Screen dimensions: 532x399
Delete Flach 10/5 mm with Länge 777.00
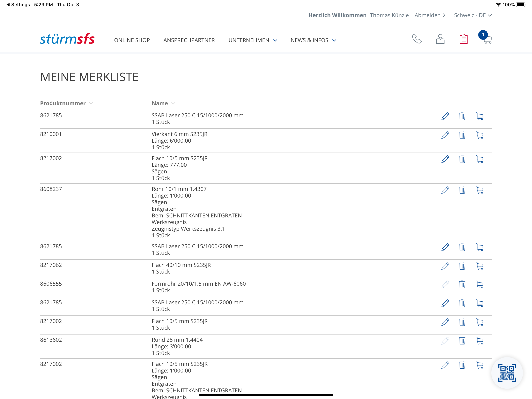[462, 159]
